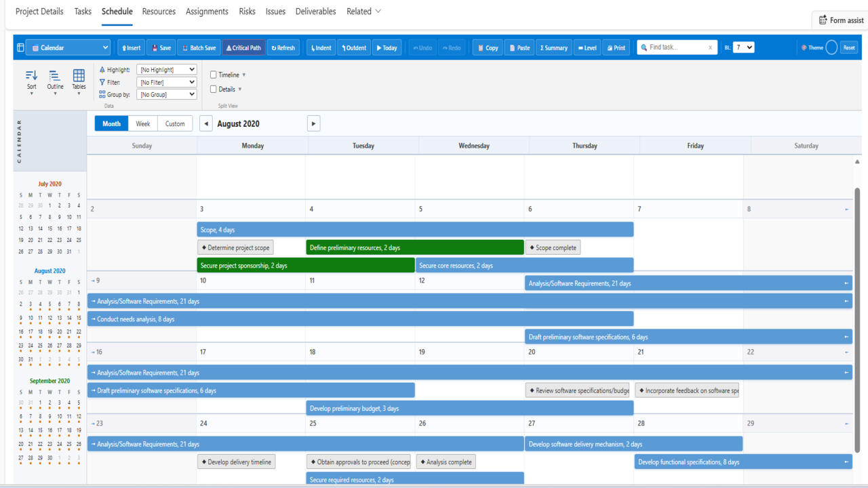
Task: Select Conduct needs analysis task bar
Action: [360, 319]
